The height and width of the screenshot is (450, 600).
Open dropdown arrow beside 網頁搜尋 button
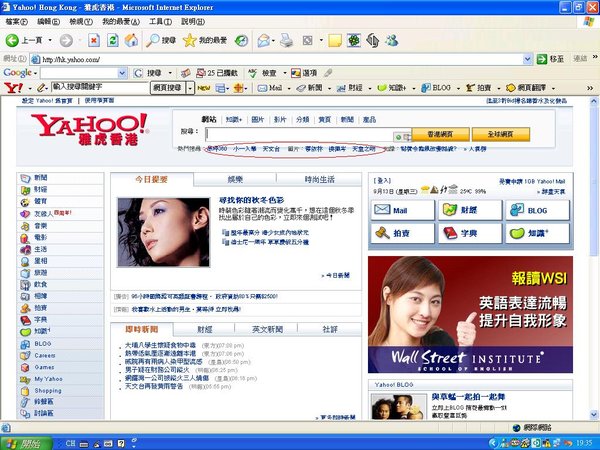pos(190,88)
